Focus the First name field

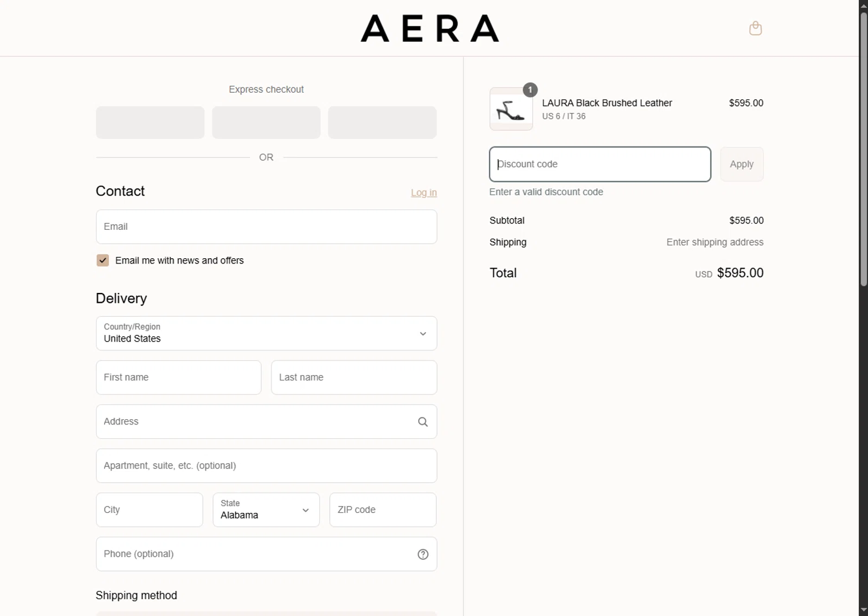click(x=178, y=377)
